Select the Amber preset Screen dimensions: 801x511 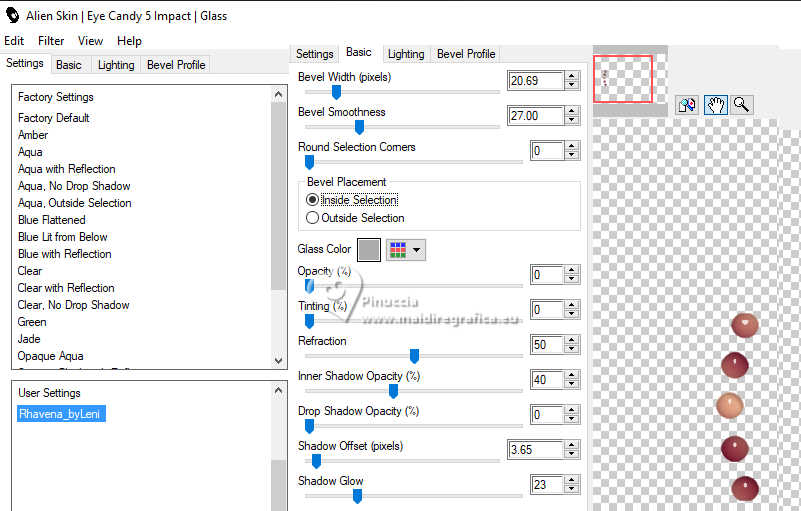coord(33,135)
